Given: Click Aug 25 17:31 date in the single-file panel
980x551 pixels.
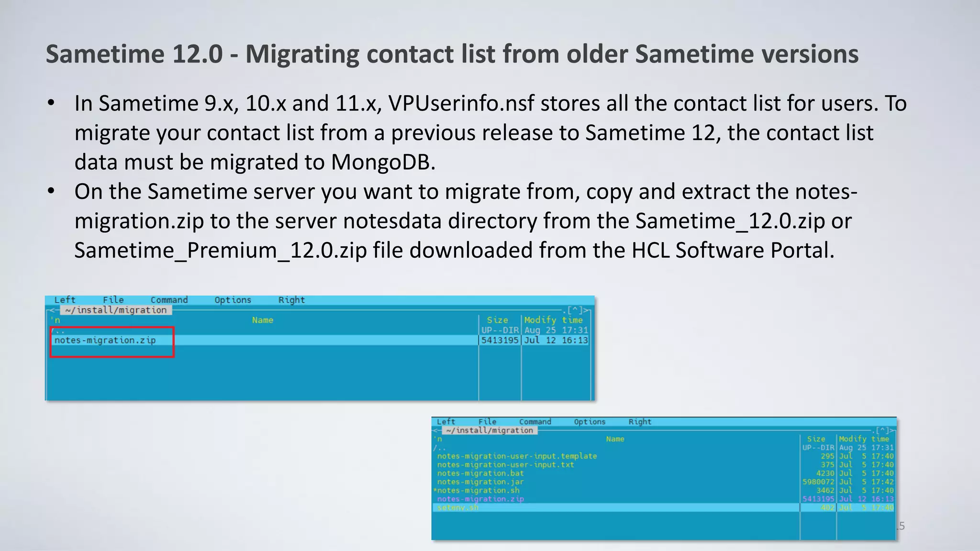Looking at the screenshot, I should (556, 330).
